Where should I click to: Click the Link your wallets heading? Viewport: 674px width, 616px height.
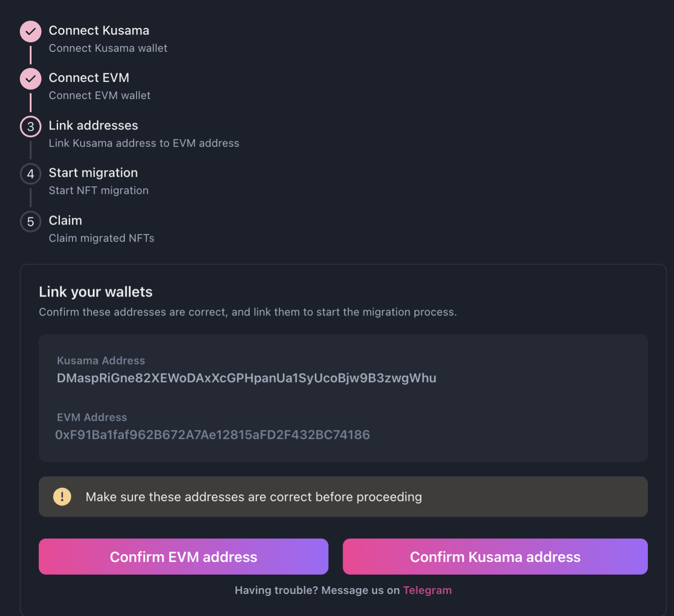tap(95, 292)
